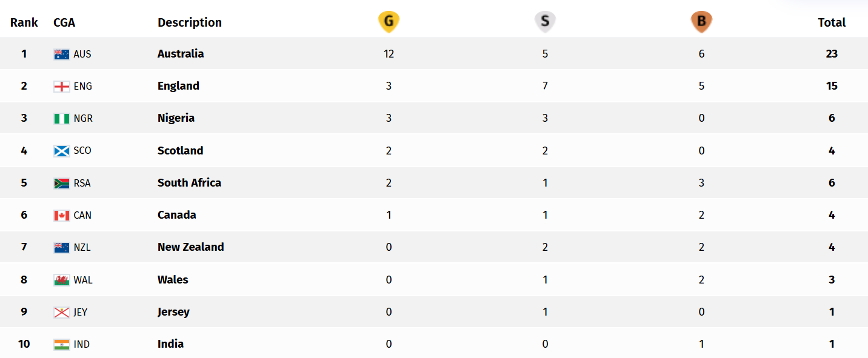868x358 pixels.
Task: Click England's silver count of 7
Action: coord(545,86)
